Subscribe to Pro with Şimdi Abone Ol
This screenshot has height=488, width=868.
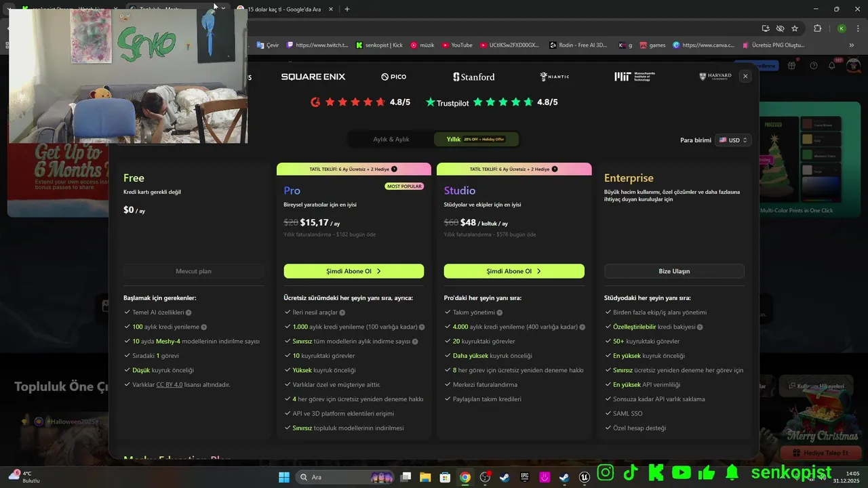point(353,271)
